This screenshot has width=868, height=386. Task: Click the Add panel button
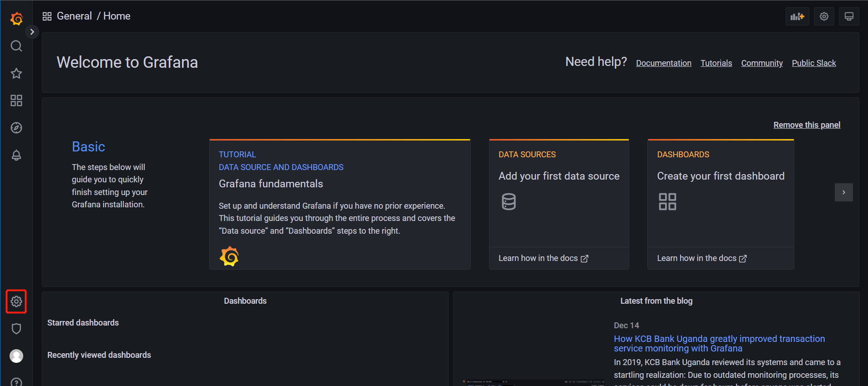797,17
